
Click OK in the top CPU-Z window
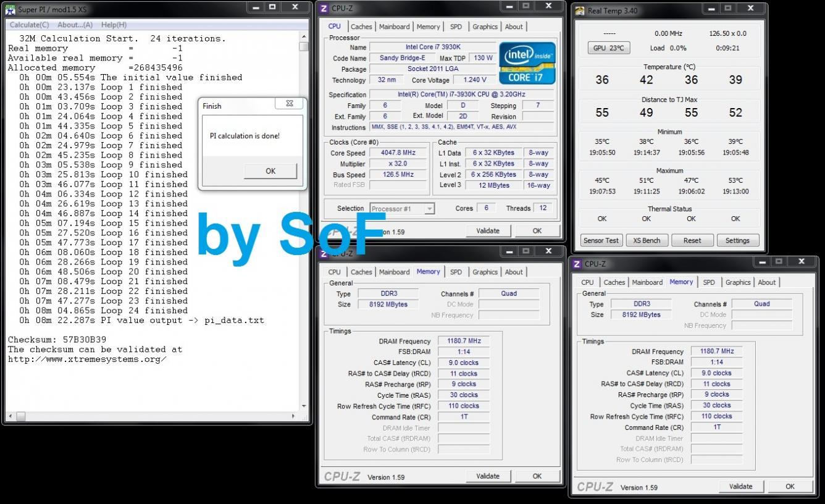click(x=537, y=230)
